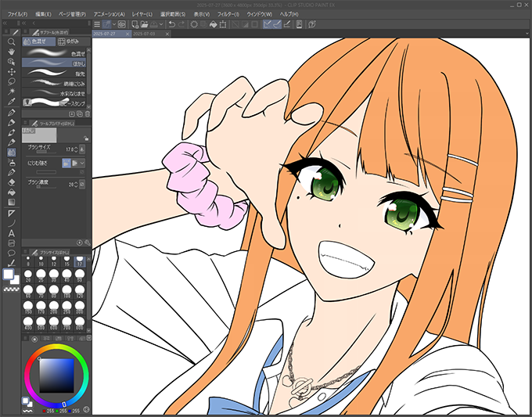Toggle snap to special ruler
532x417 pixels.
tap(277, 24)
